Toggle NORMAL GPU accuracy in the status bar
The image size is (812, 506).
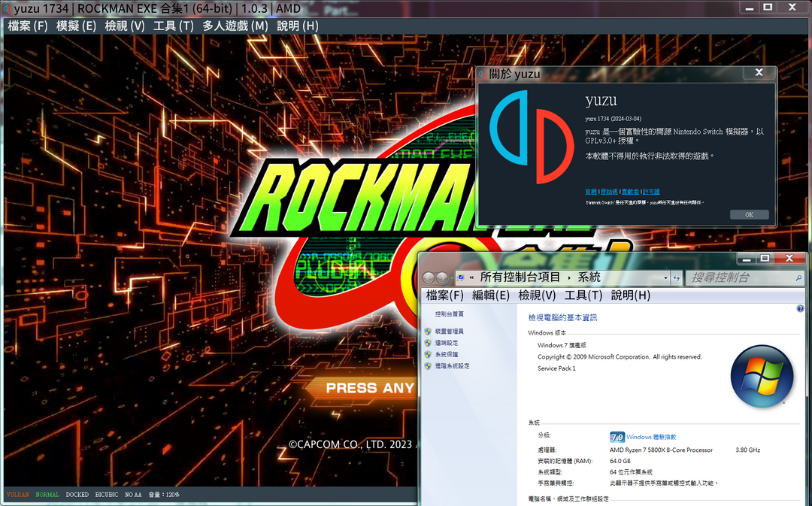pyautogui.click(x=47, y=495)
